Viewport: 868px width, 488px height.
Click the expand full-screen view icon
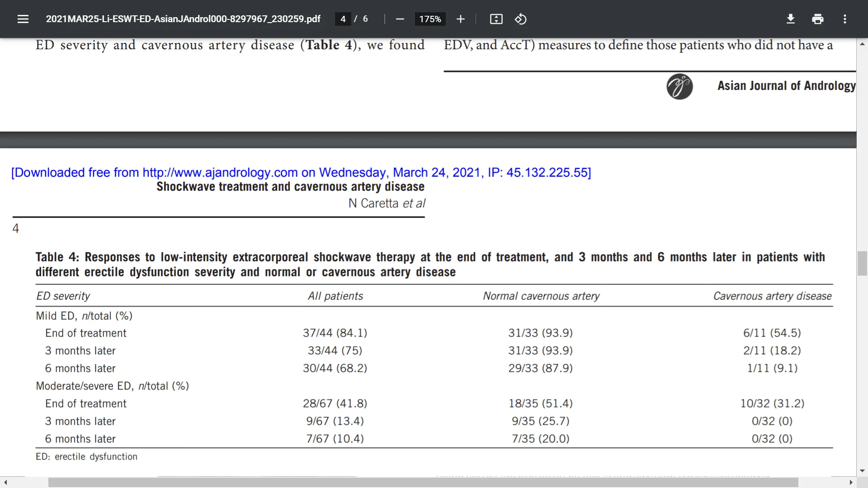pos(496,19)
